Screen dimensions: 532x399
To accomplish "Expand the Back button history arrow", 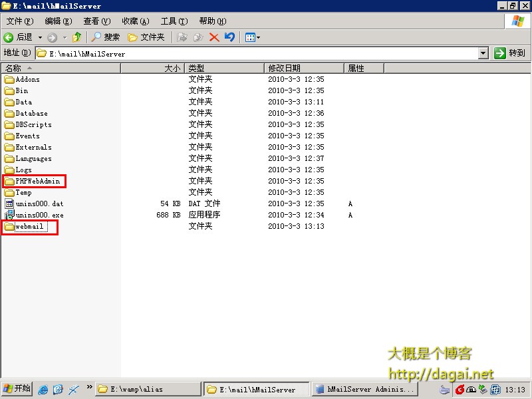I will (x=40, y=37).
